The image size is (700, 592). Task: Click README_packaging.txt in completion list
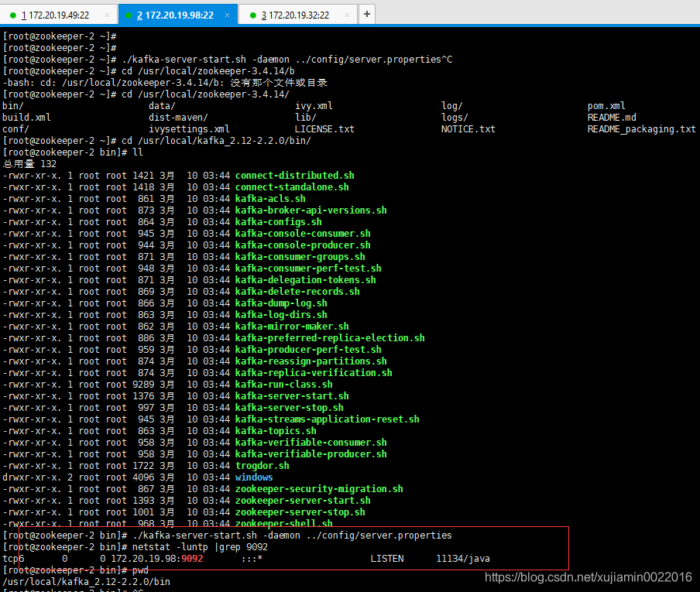641,129
